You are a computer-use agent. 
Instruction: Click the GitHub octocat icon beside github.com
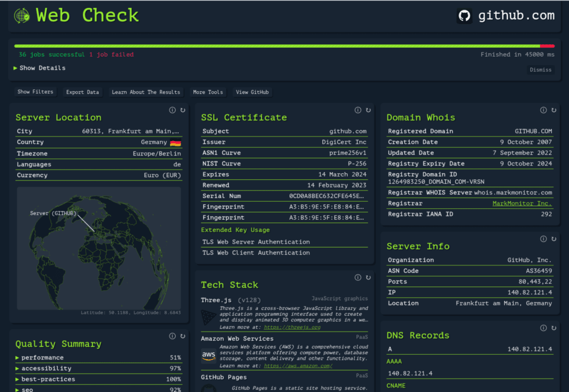[x=464, y=16]
